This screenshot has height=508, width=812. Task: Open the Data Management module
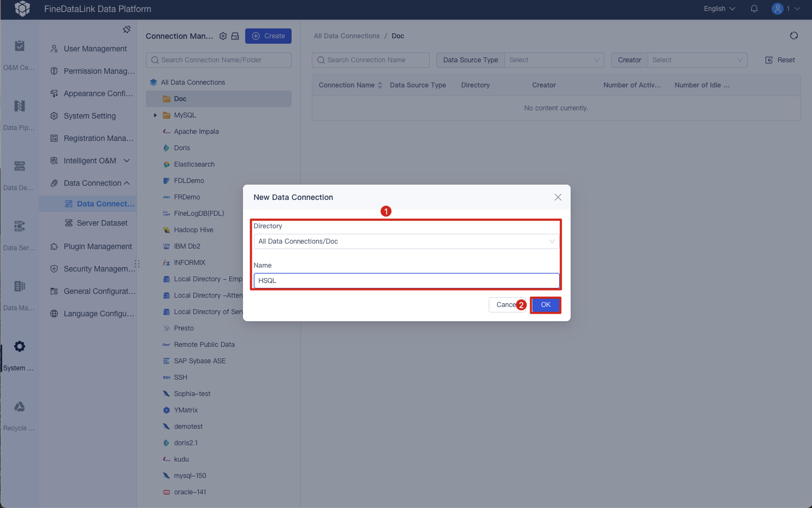point(19,292)
